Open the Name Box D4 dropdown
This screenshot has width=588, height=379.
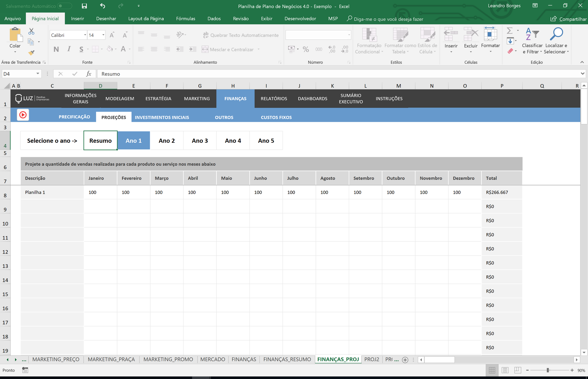[38, 74]
